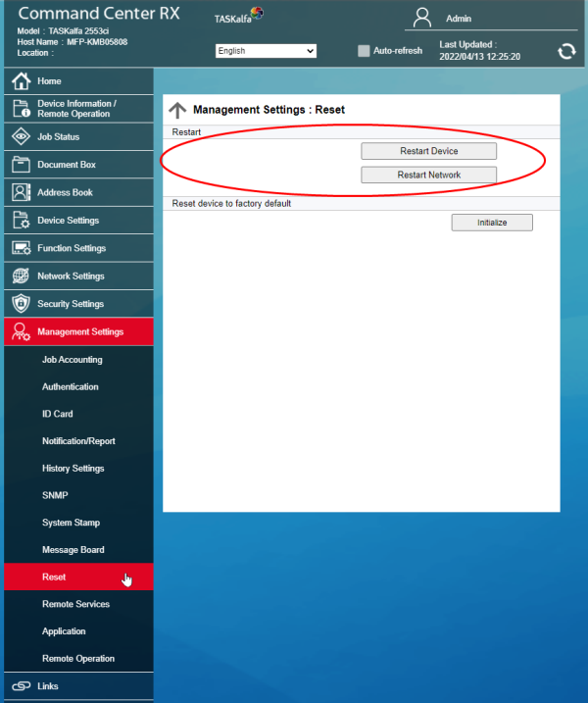
Task: Collapse the Management Settings menu
Action: tap(78, 331)
